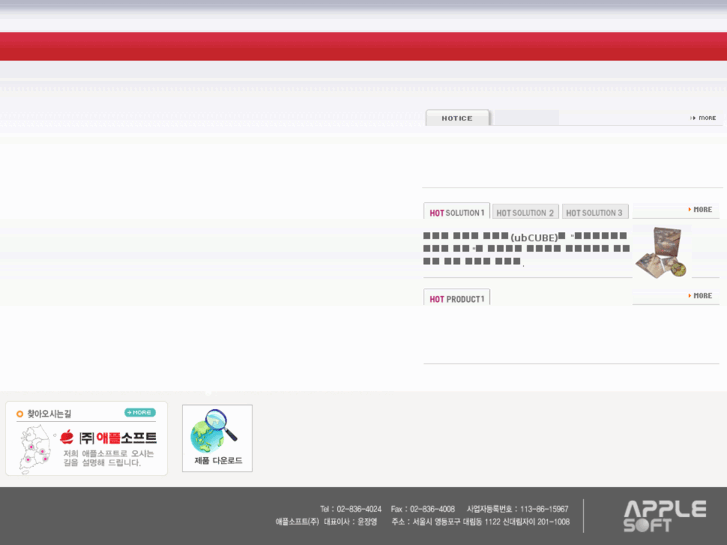Click the South Korea map icon
The height and width of the screenshot is (545, 727).
[36, 449]
